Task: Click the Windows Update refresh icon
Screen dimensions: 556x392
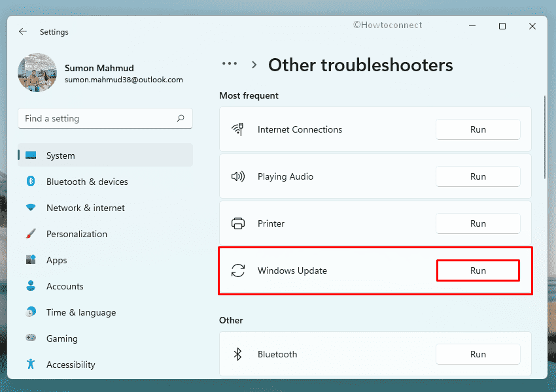Action: [238, 270]
